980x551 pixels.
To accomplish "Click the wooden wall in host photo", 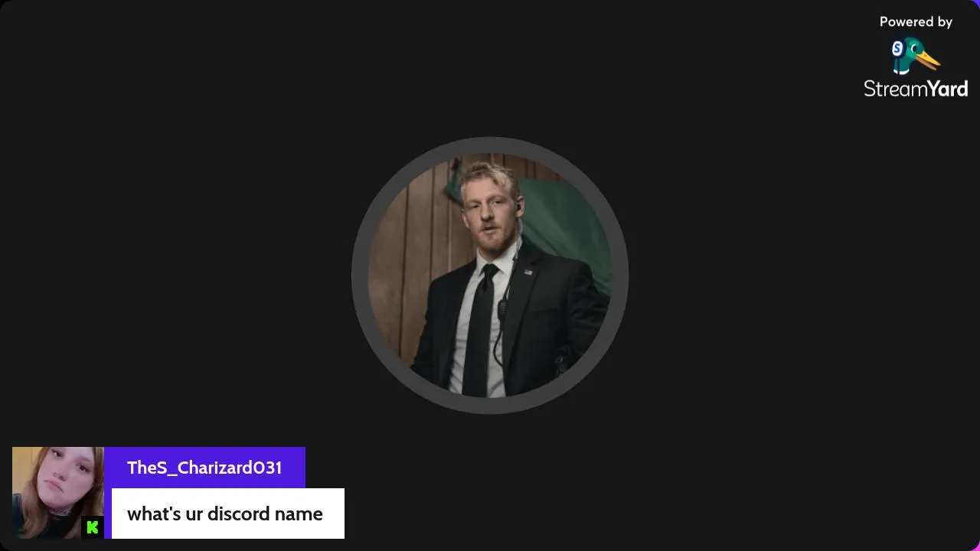I will pos(413,260).
